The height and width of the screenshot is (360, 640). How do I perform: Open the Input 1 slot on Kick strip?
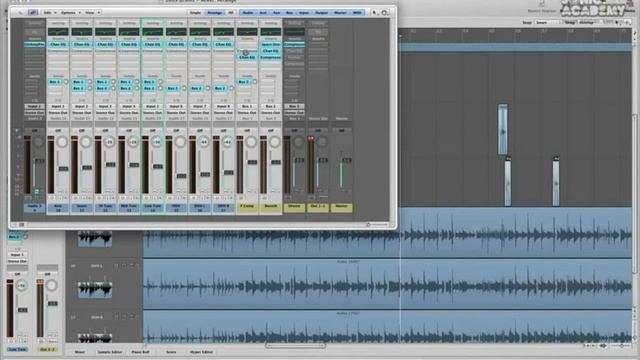coord(58,106)
